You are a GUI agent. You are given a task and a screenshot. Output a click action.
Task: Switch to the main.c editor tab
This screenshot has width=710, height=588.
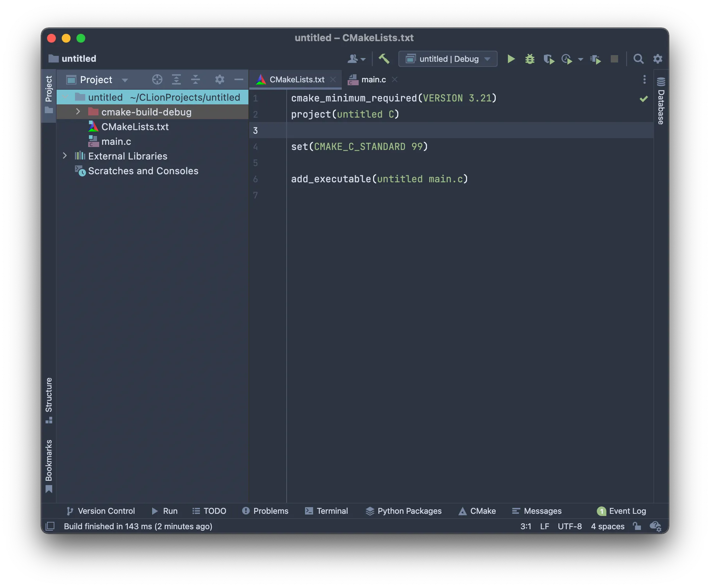click(x=373, y=79)
